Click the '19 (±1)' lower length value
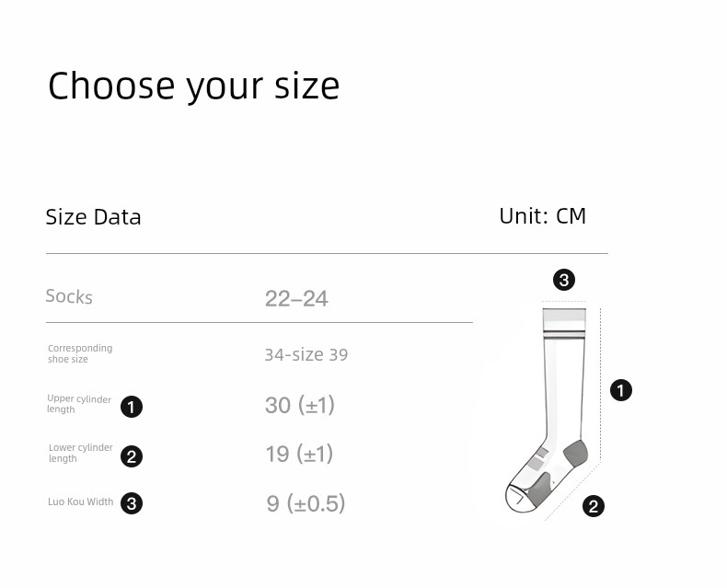Viewport: 727px width, 588px height. pos(299,454)
